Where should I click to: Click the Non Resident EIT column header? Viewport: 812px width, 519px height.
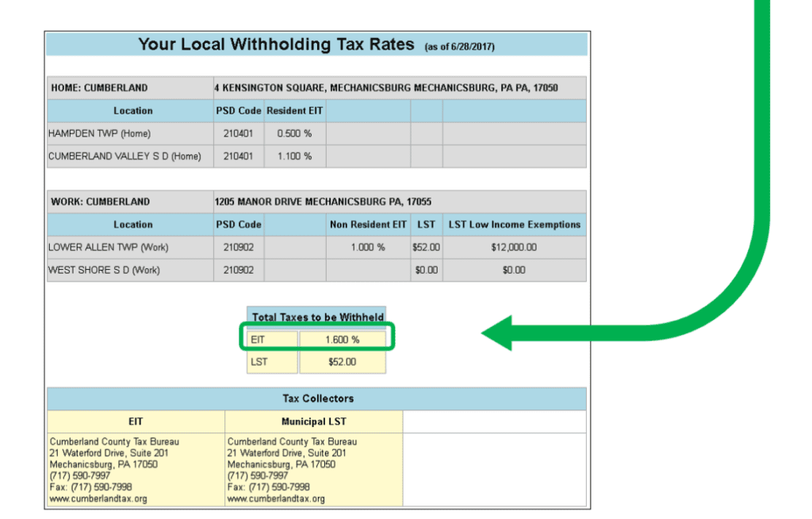click(367, 225)
